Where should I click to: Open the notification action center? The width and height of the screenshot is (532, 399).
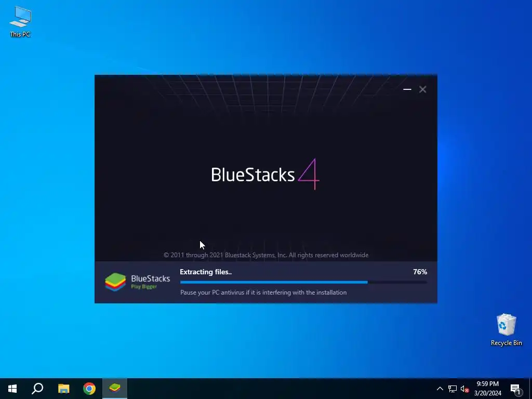click(516, 389)
